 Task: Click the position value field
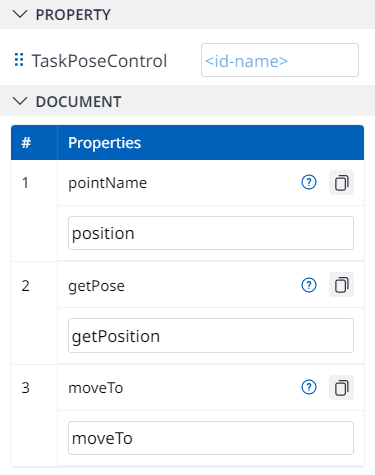[211, 233]
